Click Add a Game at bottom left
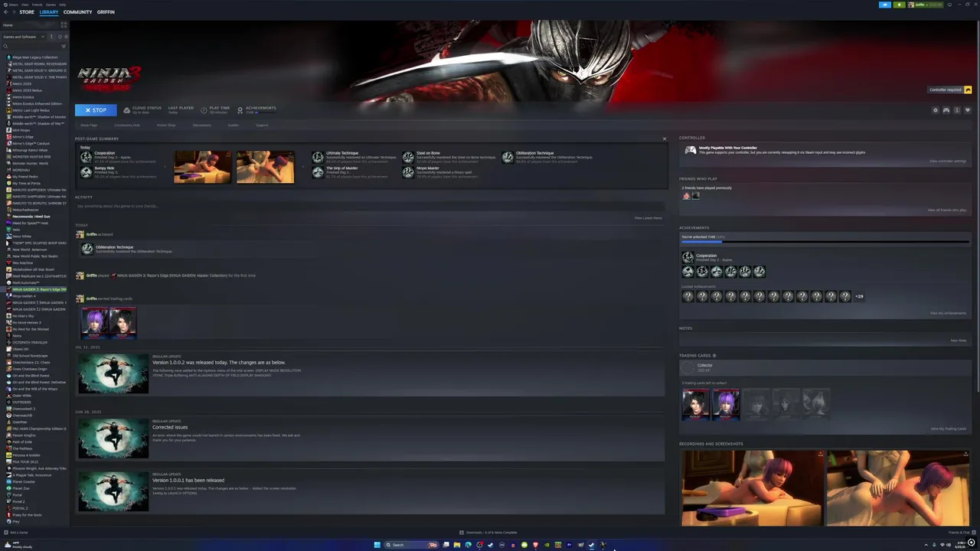Screen dimensions: 980x551 coord(16,533)
